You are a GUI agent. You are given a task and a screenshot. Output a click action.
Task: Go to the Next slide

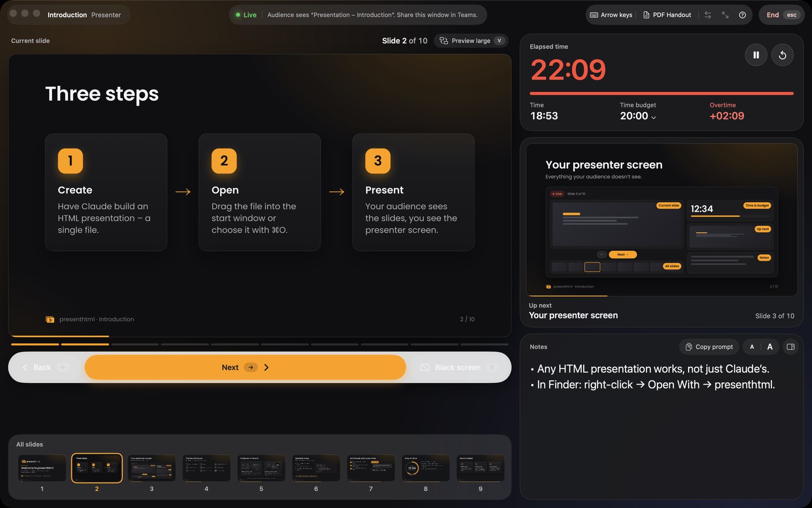click(245, 367)
